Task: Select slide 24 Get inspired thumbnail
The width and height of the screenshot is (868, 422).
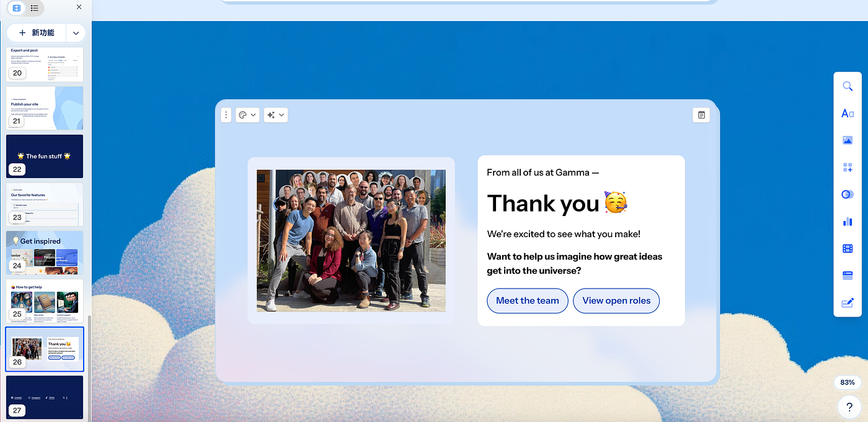Action: (45, 253)
